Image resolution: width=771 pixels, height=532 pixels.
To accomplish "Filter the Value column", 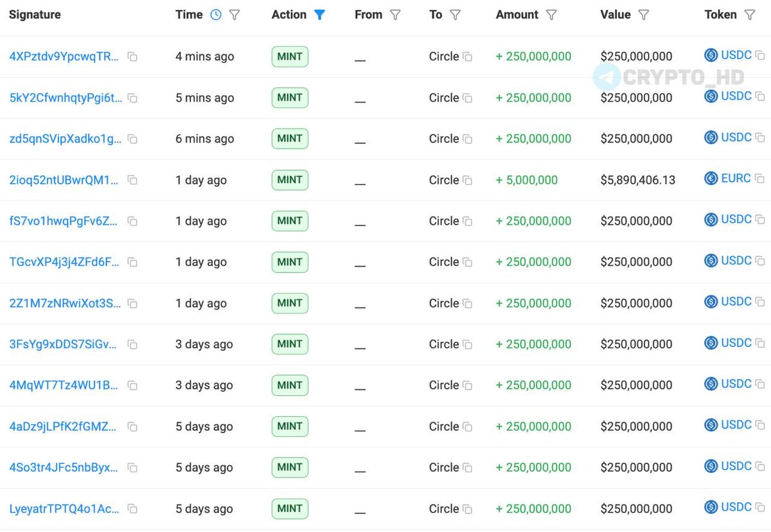I will click(x=643, y=15).
